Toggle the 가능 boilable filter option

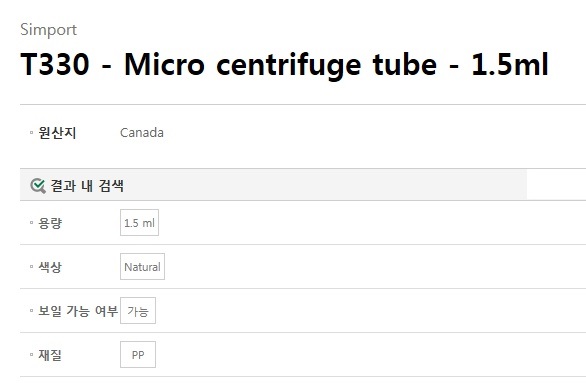point(138,311)
